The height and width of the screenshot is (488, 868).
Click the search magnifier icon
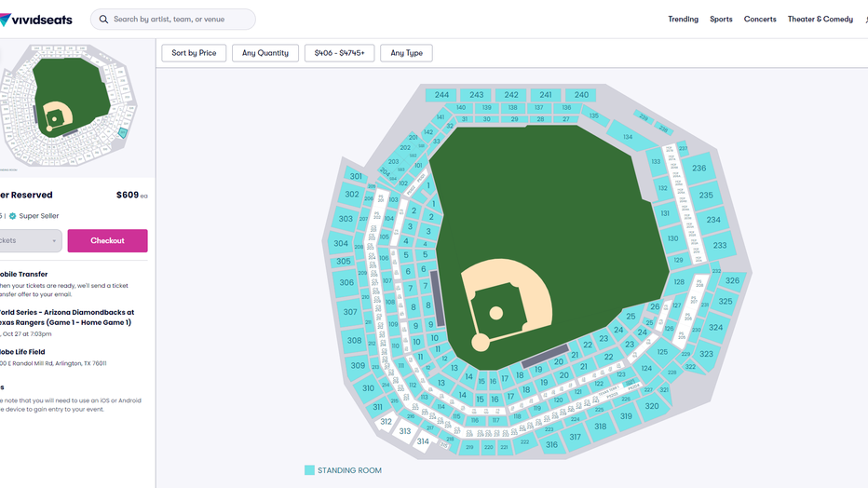point(103,20)
